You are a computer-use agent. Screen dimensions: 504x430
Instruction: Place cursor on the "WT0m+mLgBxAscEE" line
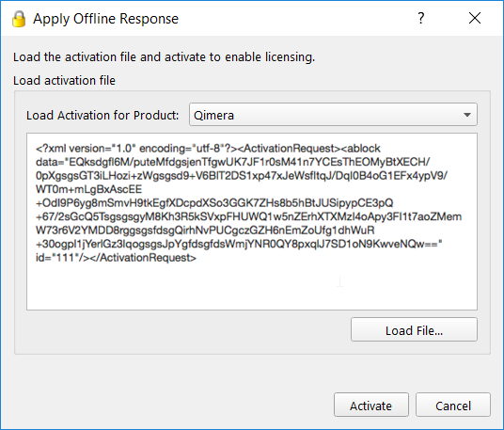point(88,189)
